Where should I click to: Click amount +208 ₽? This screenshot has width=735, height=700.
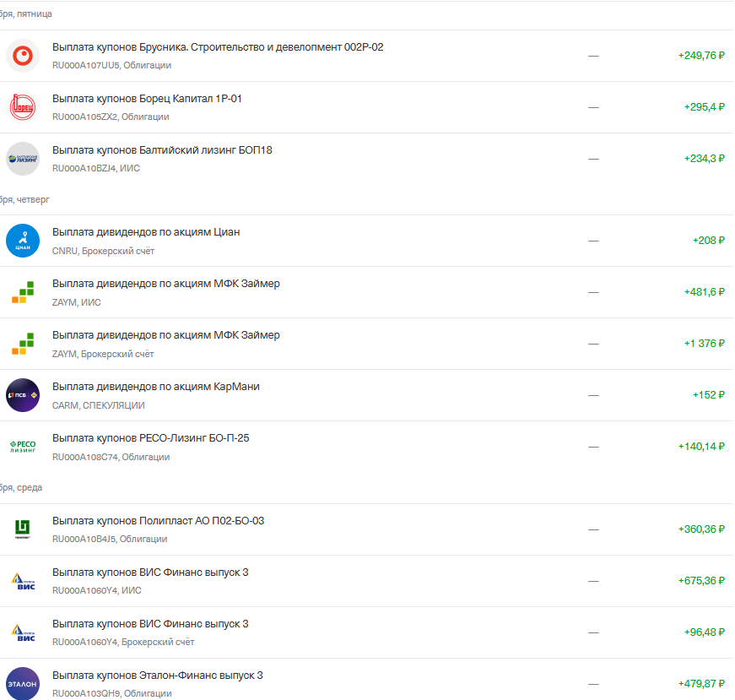click(x=708, y=241)
